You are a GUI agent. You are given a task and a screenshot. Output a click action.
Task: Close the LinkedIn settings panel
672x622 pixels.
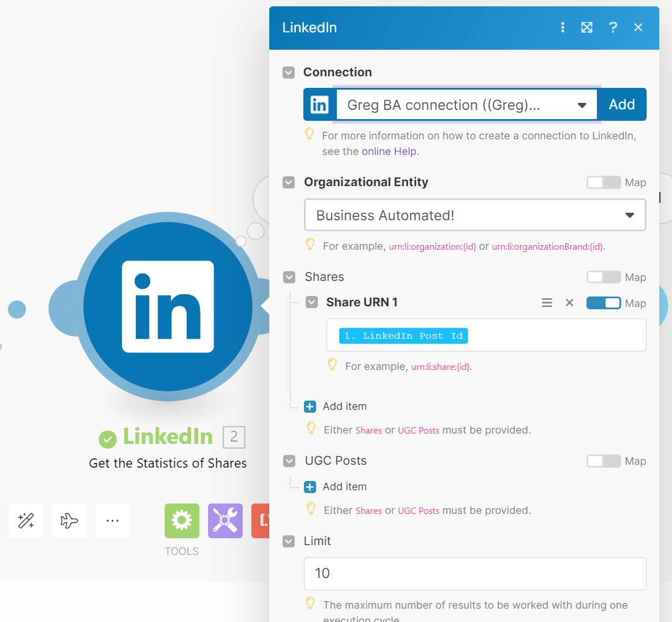pyautogui.click(x=638, y=27)
